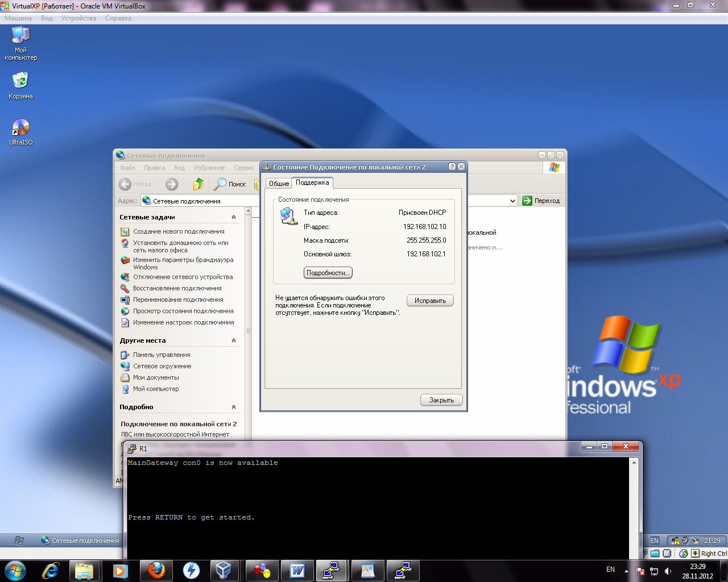Click the lightning bolt app icon on the taskbar

click(x=191, y=570)
